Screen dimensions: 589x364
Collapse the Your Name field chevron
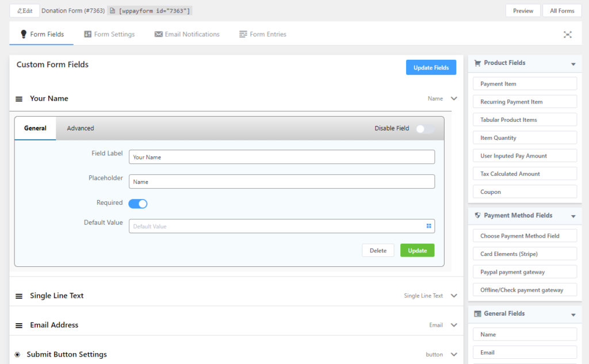[x=454, y=98]
